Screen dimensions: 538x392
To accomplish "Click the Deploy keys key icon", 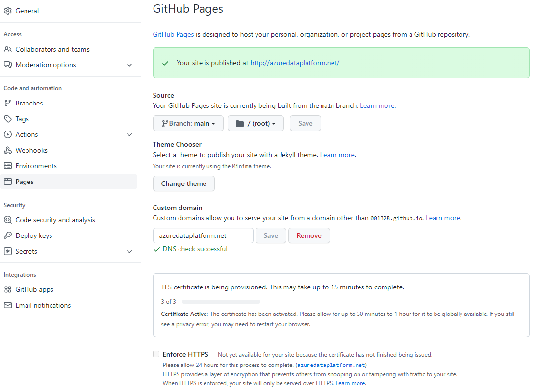I will 7,235.
